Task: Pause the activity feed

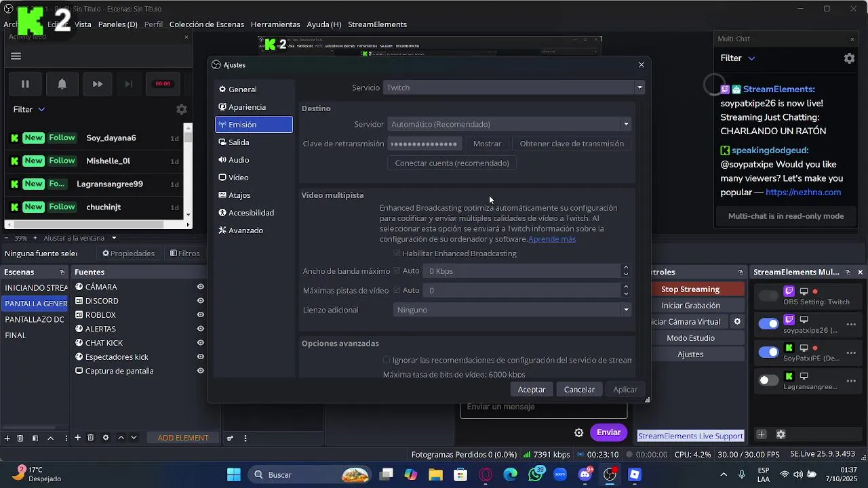Action: click(25, 84)
